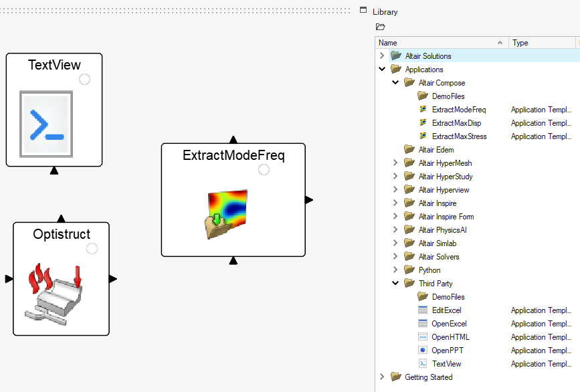Click the OpenExcel spreadsheet icon in Library
Image resolution: width=580 pixels, height=392 pixels.
coord(423,323)
